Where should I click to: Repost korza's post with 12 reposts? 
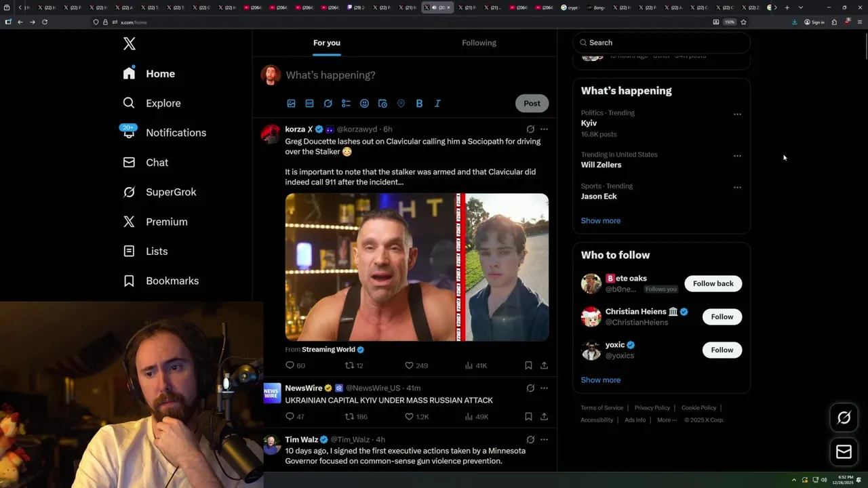pos(354,365)
